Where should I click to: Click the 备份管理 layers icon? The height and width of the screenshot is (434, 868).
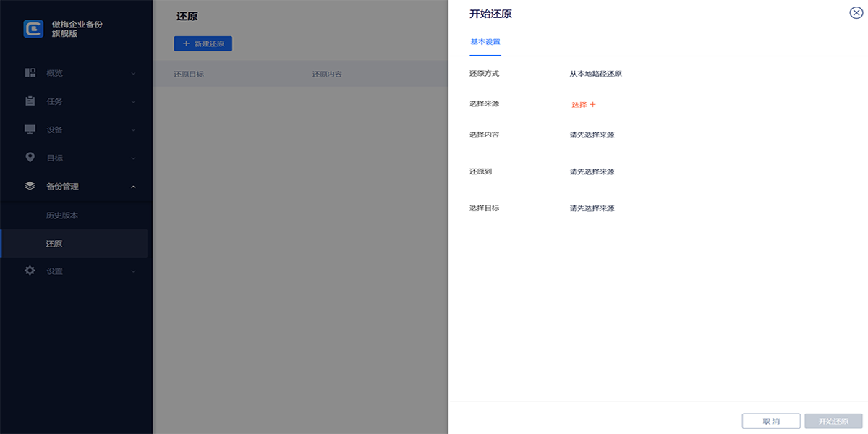coord(30,186)
